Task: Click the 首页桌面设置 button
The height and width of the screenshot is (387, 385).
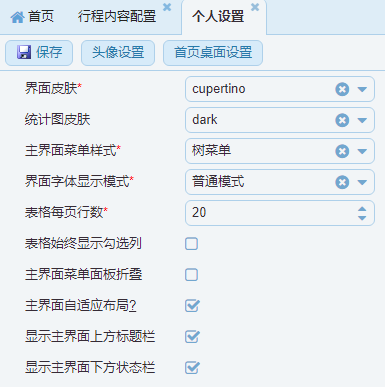Action: (213, 53)
